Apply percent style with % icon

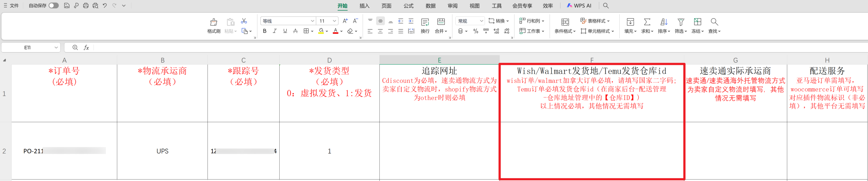pos(475,31)
